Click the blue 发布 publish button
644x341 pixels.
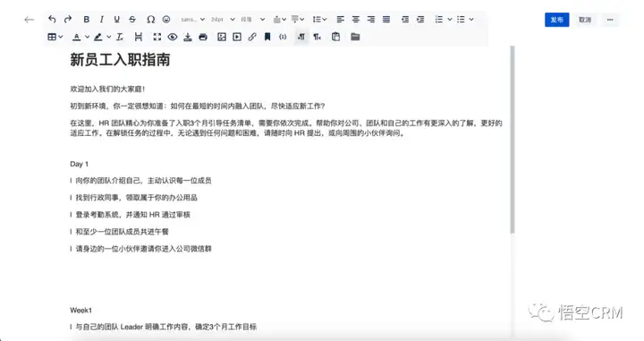[x=556, y=20]
